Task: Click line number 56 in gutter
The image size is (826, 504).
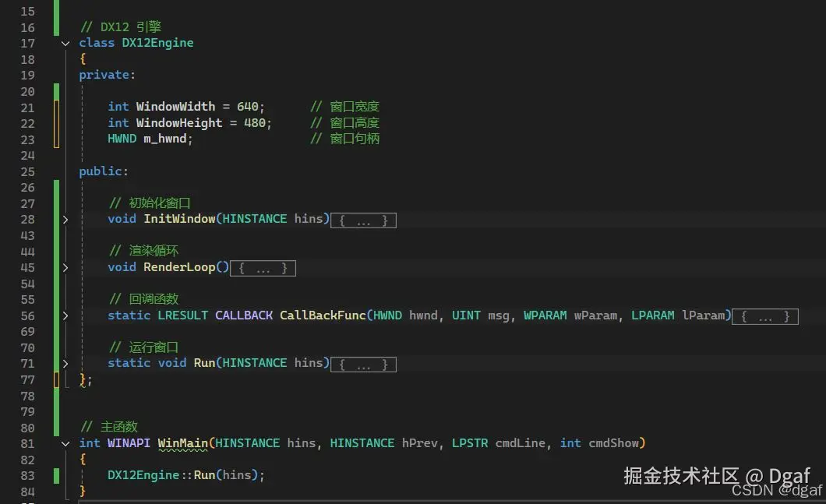Action: coord(27,316)
